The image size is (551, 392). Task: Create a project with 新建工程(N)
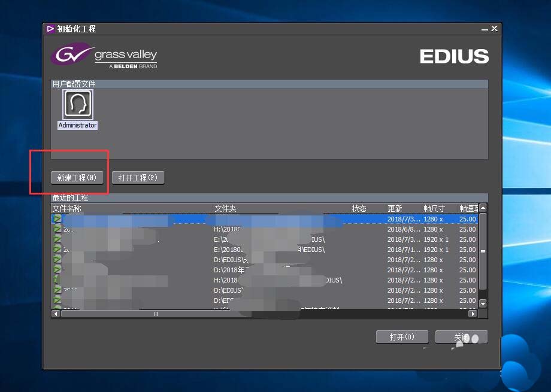77,178
